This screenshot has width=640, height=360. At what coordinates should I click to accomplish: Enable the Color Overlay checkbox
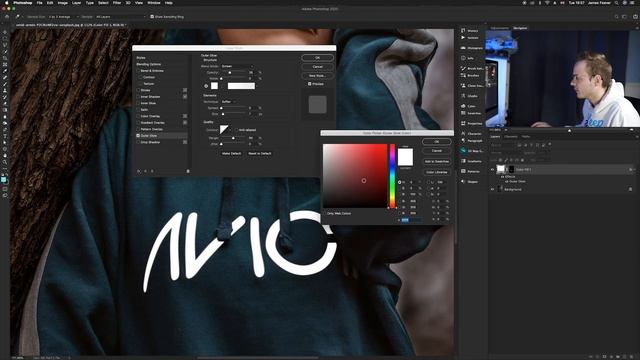[x=138, y=116]
